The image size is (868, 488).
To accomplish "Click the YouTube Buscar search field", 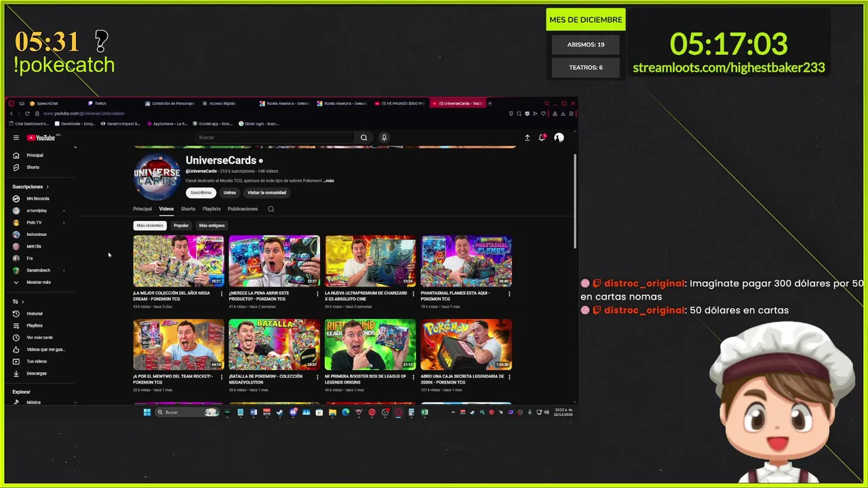I will (x=275, y=138).
